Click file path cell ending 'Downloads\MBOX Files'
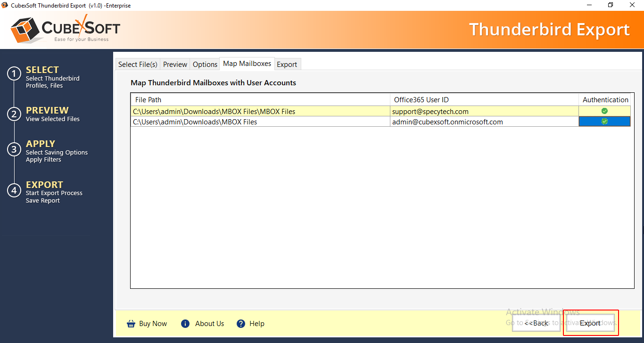This screenshot has height=343, width=644. pos(260,122)
